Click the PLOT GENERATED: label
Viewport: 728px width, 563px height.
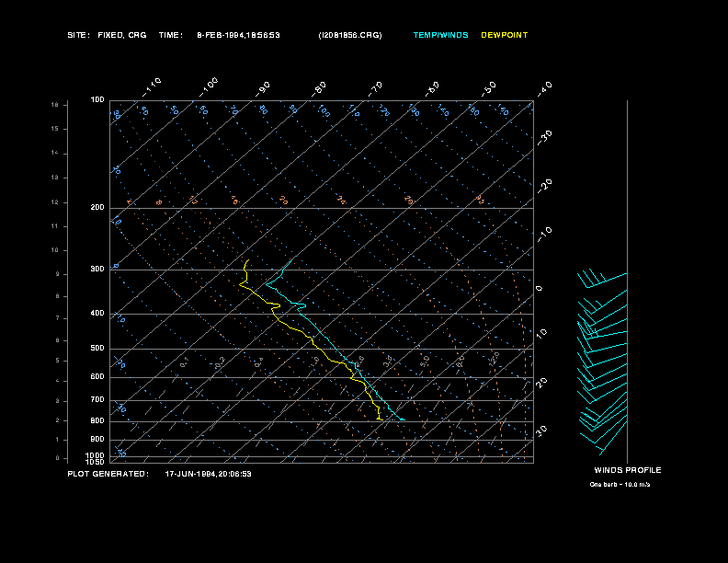(x=108, y=474)
